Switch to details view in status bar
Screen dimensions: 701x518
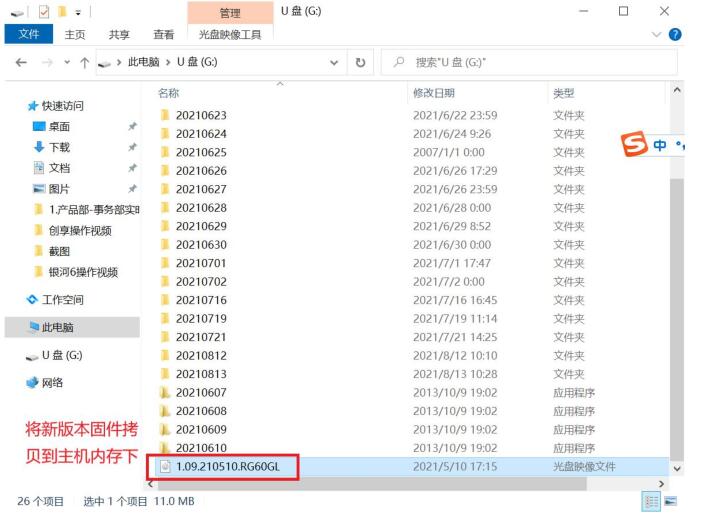click(x=651, y=501)
